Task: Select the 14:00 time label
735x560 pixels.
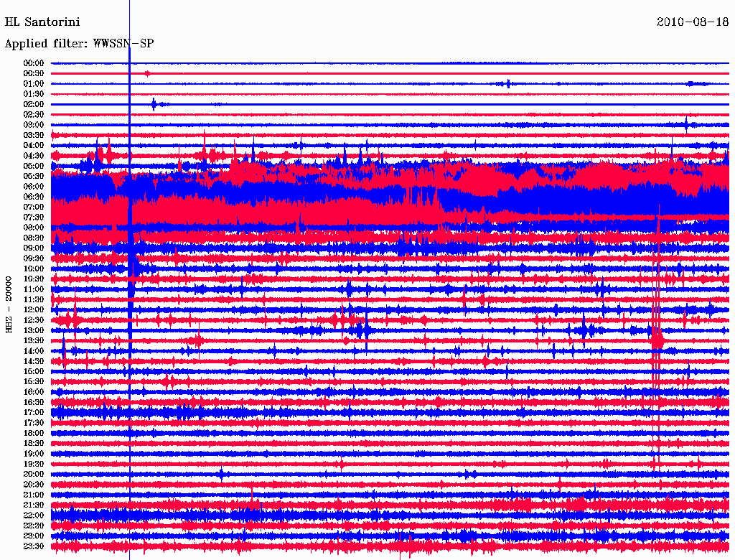Action: [x=34, y=351]
